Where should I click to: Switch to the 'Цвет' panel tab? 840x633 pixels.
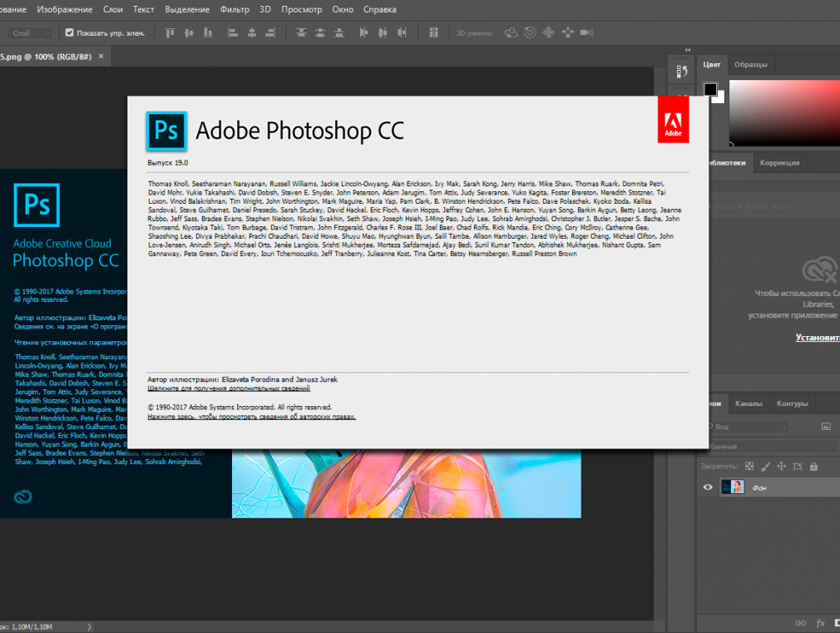[711, 64]
